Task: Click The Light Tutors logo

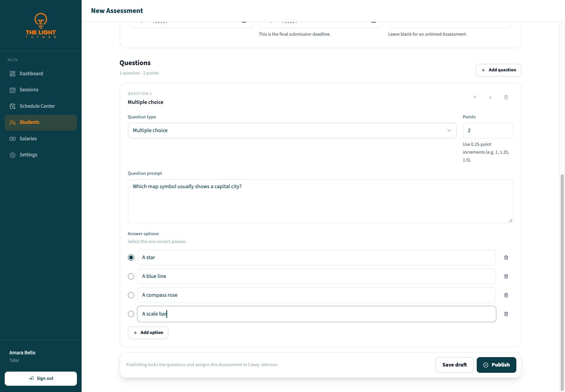Action: point(41,25)
